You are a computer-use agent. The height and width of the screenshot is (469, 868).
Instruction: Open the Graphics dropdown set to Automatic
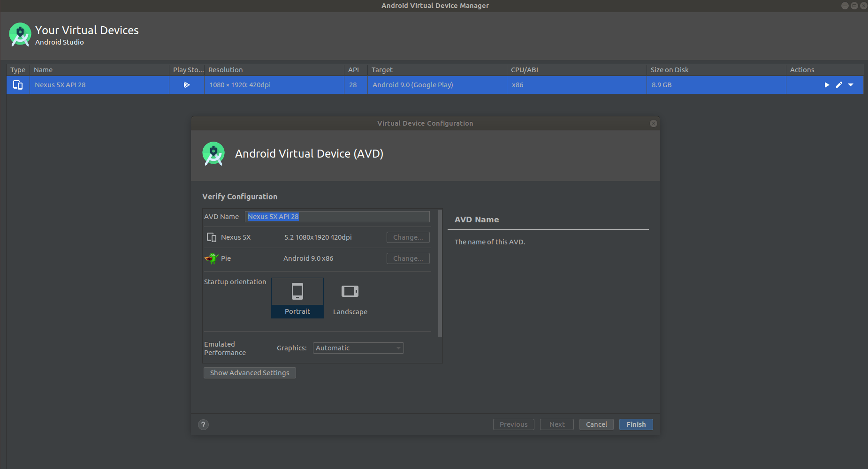(x=358, y=348)
